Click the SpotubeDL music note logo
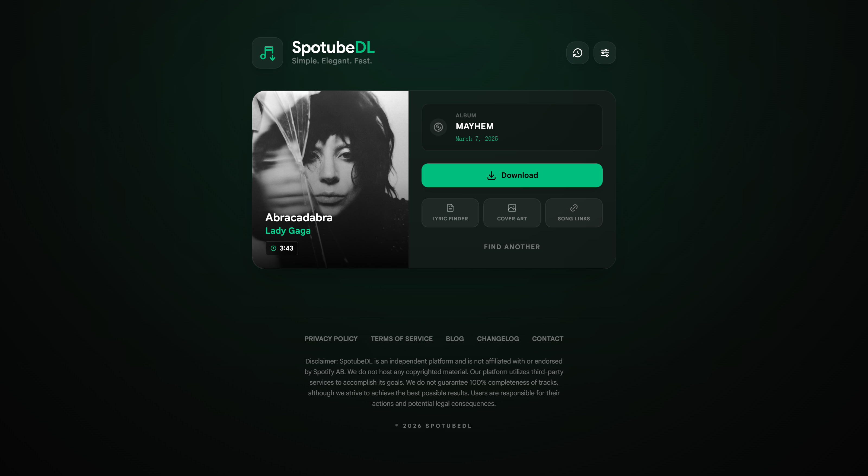 267,53
